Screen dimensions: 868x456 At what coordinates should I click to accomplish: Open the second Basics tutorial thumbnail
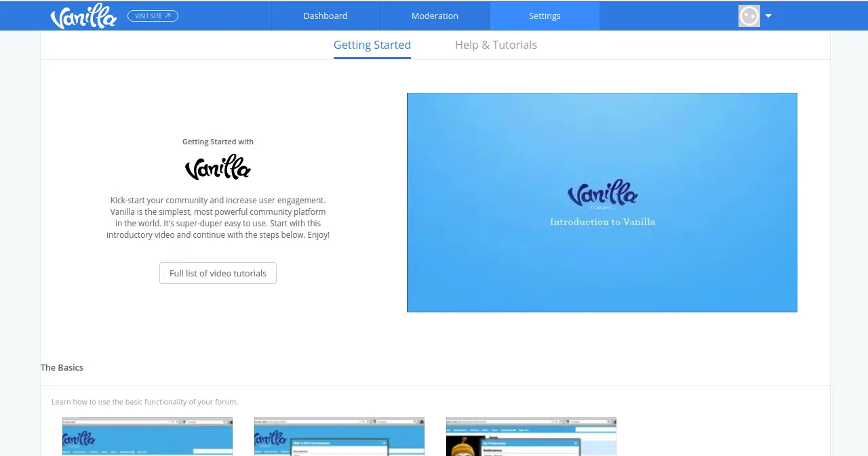[x=339, y=436]
